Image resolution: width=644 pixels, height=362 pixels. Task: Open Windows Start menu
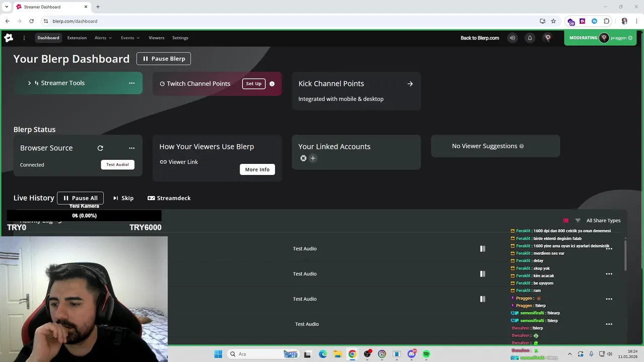(218, 354)
